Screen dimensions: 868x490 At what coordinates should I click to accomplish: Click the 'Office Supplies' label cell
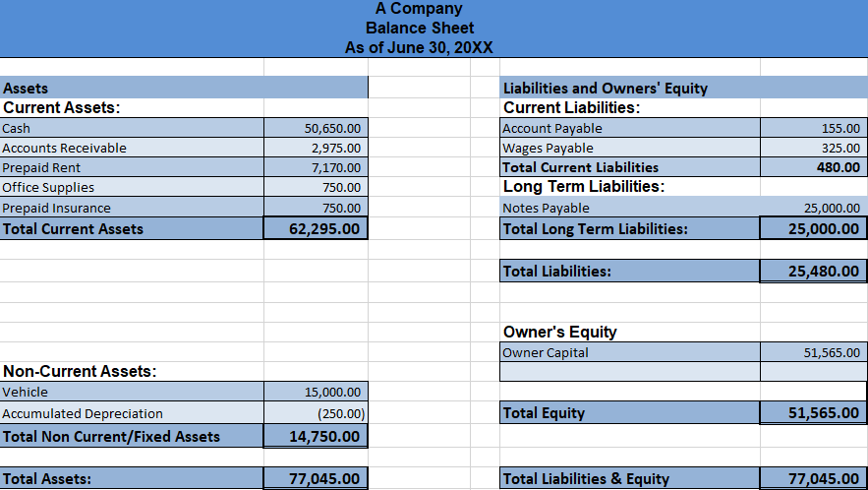(x=132, y=187)
